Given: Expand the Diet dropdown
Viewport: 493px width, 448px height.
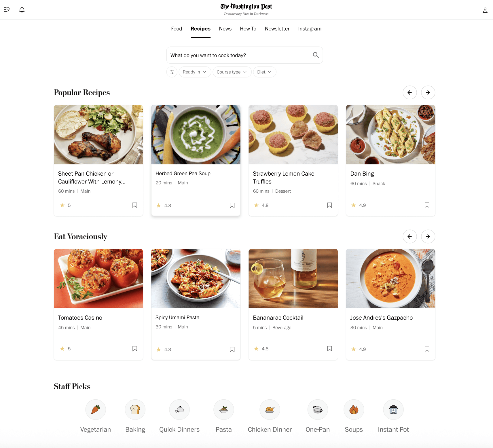Looking at the screenshot, I should pos(265,72).
